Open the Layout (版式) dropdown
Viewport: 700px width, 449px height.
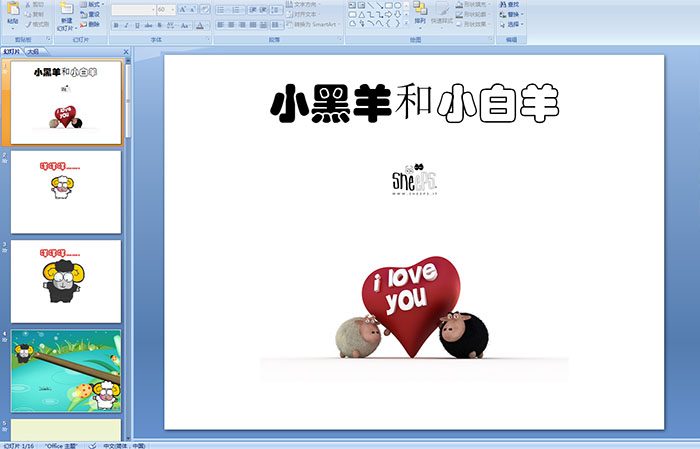pos(92,4)
